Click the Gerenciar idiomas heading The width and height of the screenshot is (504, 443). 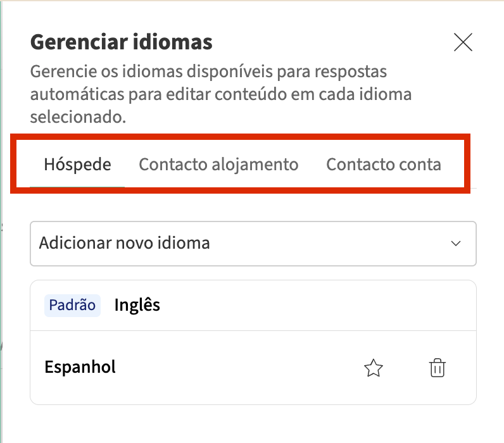[121, 42]
